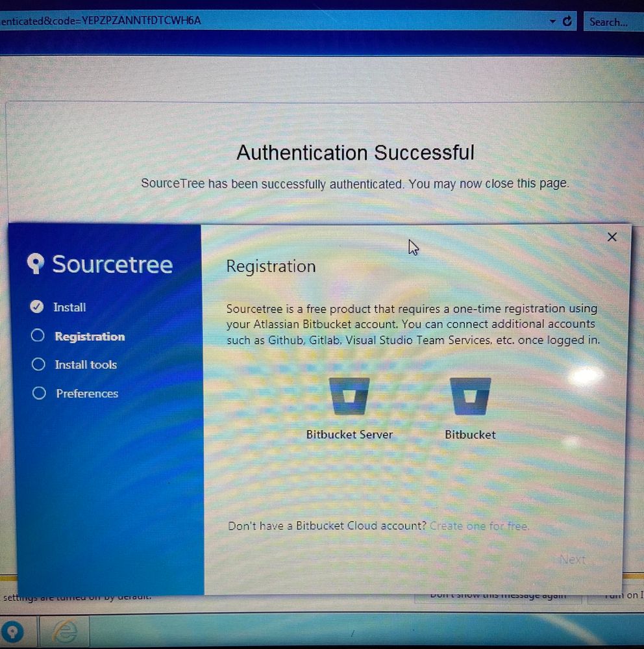The height and width of the screenshot is (649, 644).
Task: Open Sourcetree from the taskbar
Action: pyautogui.click(x=12, y=631)
